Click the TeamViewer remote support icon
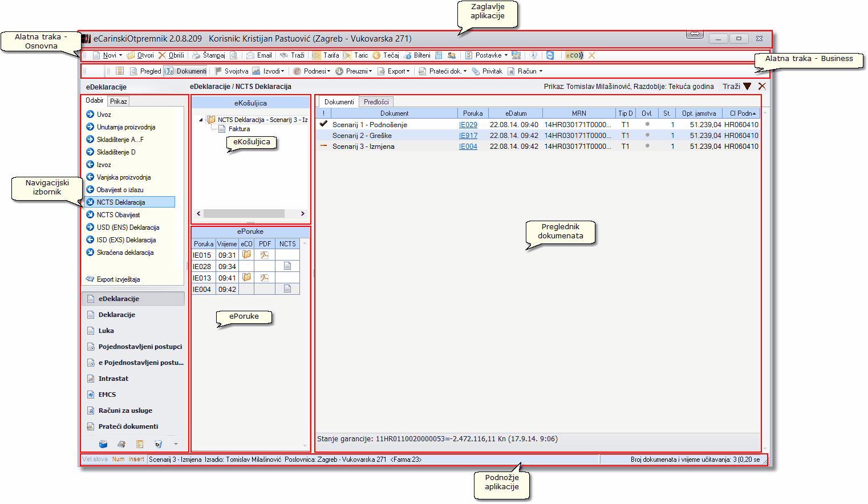Viewport: 868px width, 504px height. [550, 55]
